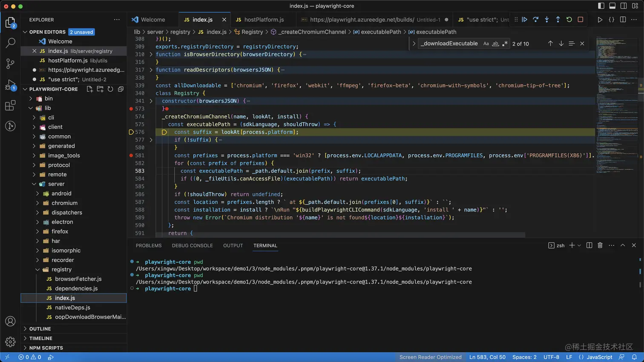
Task: Open the new terminal launch profile dropdown
Action: (579, 245)
